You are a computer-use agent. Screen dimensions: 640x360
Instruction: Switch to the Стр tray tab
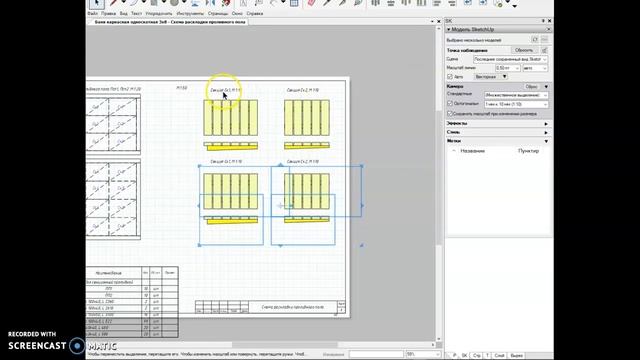pos(476,356)
